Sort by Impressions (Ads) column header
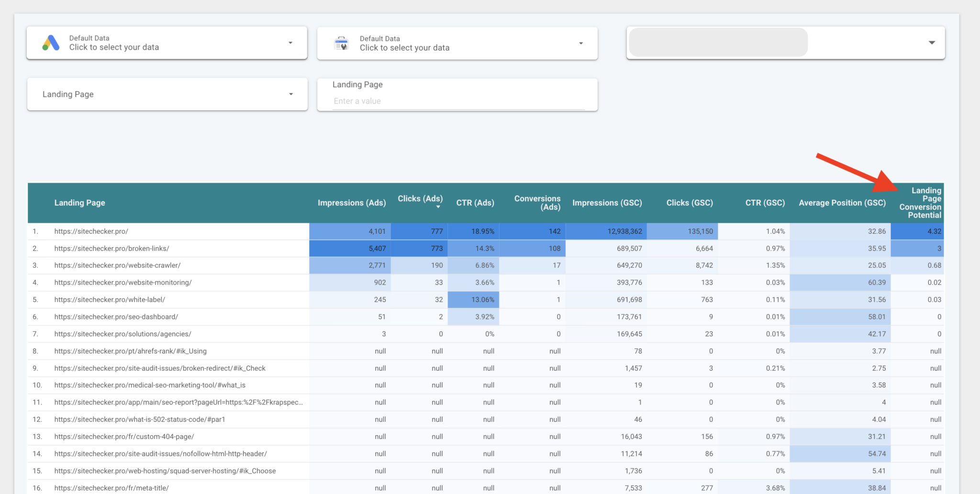The image size is (980, 494). pos(352,203)
